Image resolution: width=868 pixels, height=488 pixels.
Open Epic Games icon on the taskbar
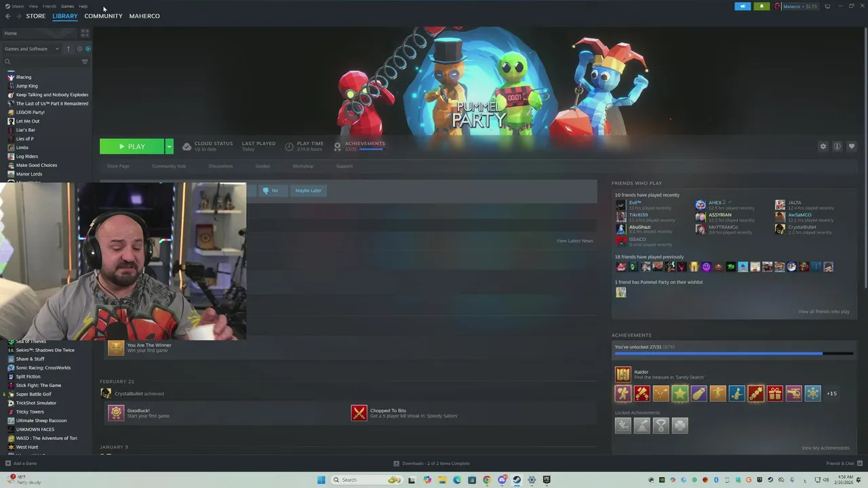coord(547,480)
